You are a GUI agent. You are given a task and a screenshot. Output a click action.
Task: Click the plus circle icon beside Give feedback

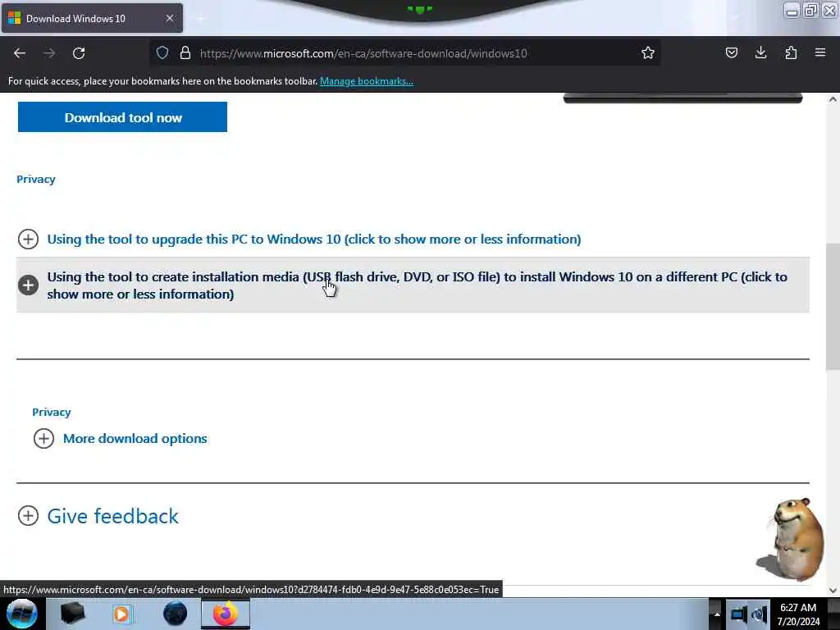coord(28,516)
